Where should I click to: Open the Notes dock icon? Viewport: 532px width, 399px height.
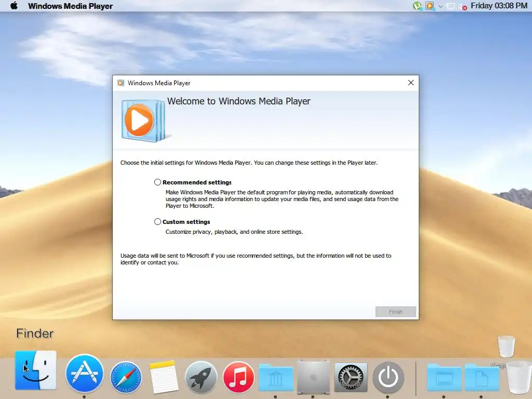(164, 377)
